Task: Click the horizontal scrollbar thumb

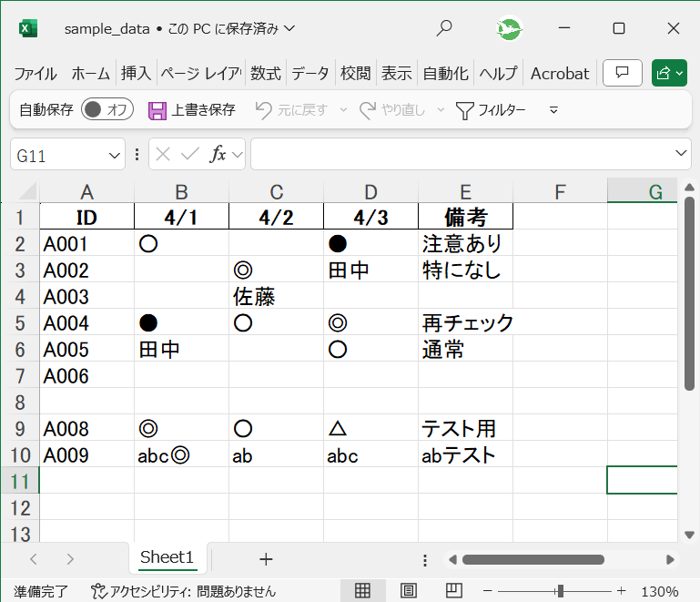Action: tap(533, 559)
